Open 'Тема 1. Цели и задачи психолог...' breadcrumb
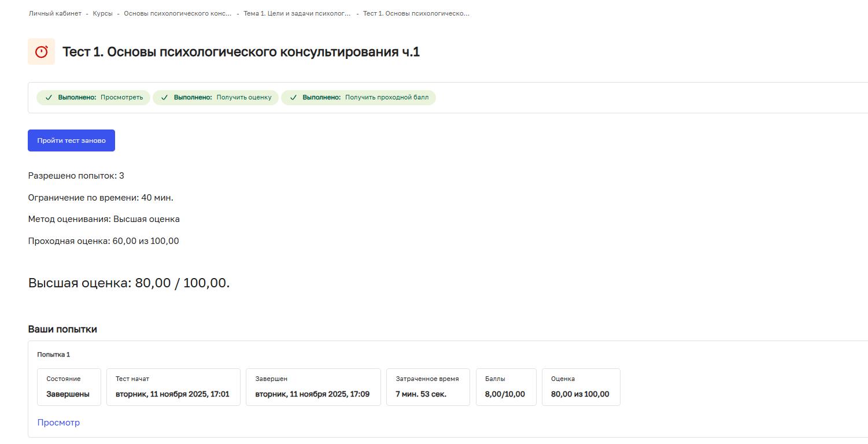This screenshot has width=868, height=444. click(297, 13)
